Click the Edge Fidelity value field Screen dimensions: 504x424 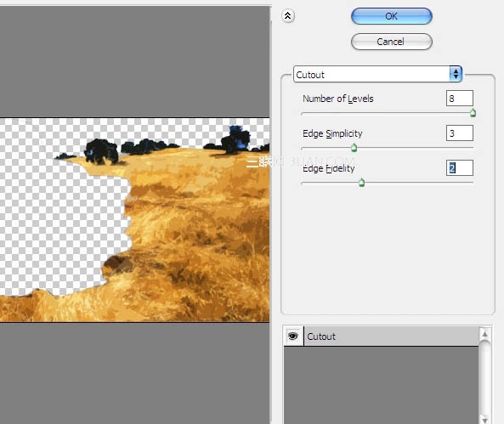point(459,167)
